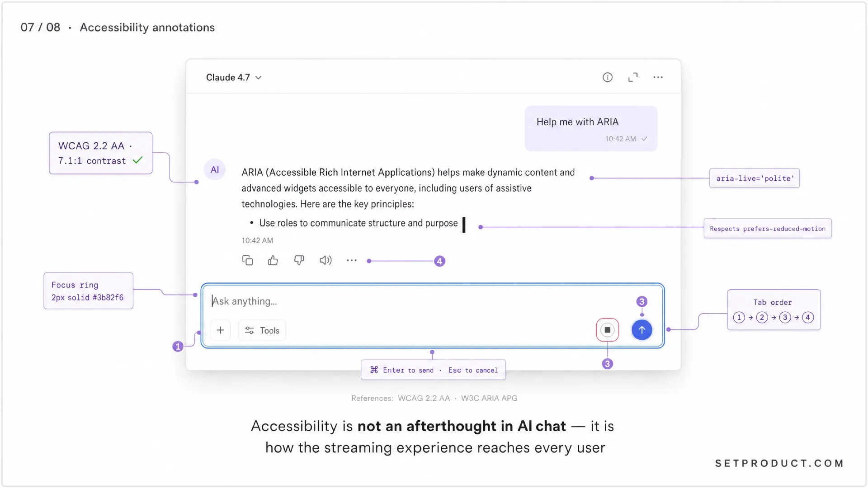The image size is (868, 488).
Task: Click the Tab order annotation box
Action: 774,310
